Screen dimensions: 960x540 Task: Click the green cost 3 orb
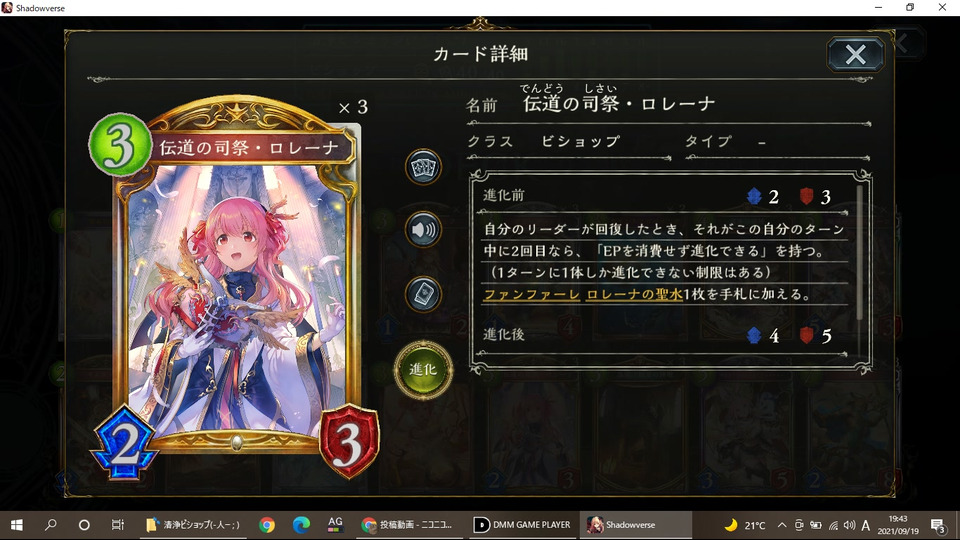[119, 145]
